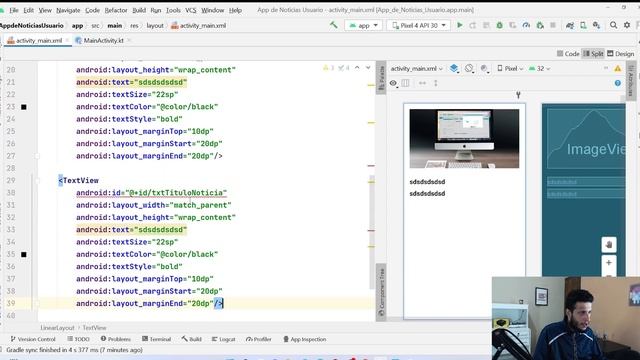
Task: Open the Profile app gauge icon
Action: pyautogui.click(x=526, y=25)
